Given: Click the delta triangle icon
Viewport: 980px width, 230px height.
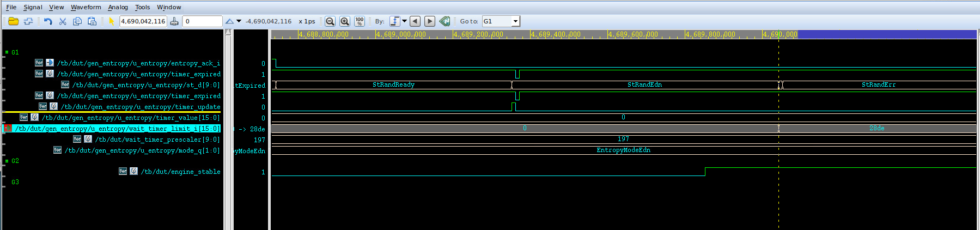Looking at the screenshot, I should point(229,21).
